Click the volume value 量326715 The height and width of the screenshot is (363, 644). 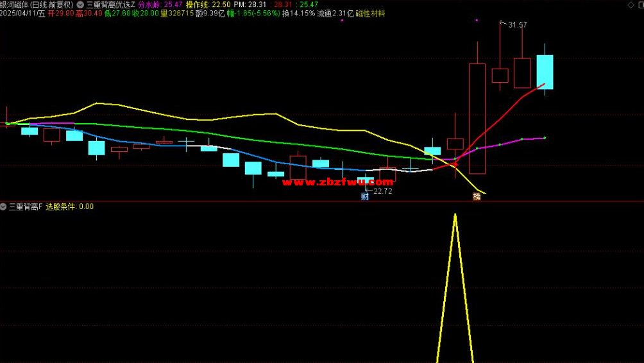point(177,13)
